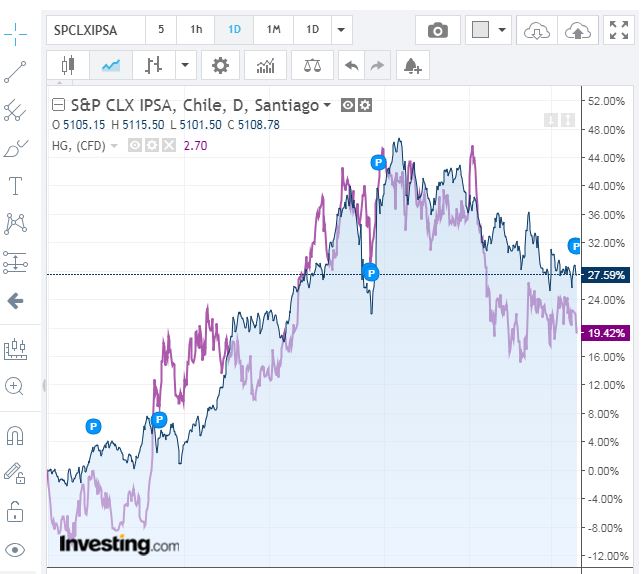
Task: Toggle lock all drawing tools
Action: point(15,511)
